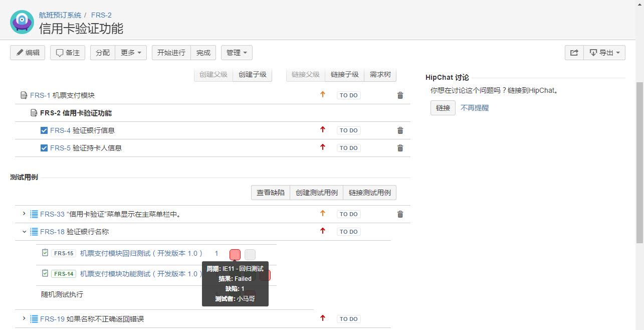Viewport: 644px width, 330px height.
Task: Add a 备注 comment
Action: pos(68,53)
